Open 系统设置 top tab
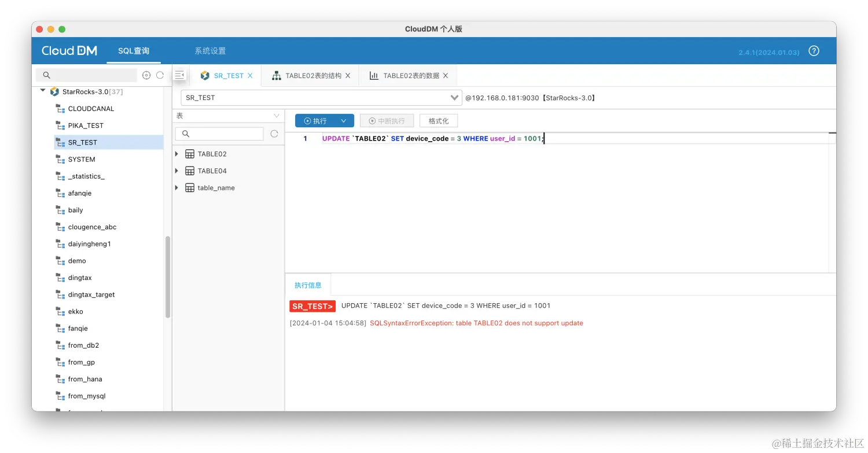This screenshot has height=453, width=868. coord(210,51)
